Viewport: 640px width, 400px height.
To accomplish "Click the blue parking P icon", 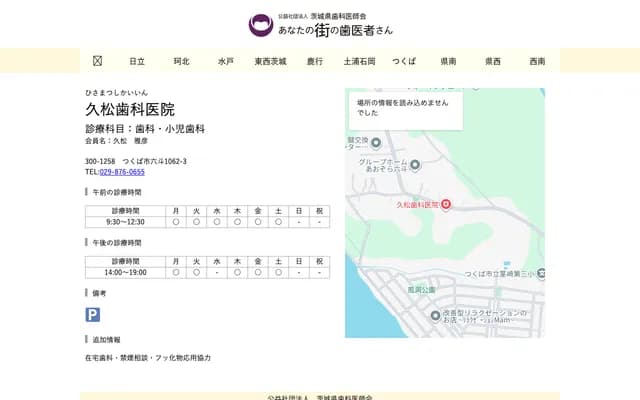I will pyautogui.click(x=93, y=314).
